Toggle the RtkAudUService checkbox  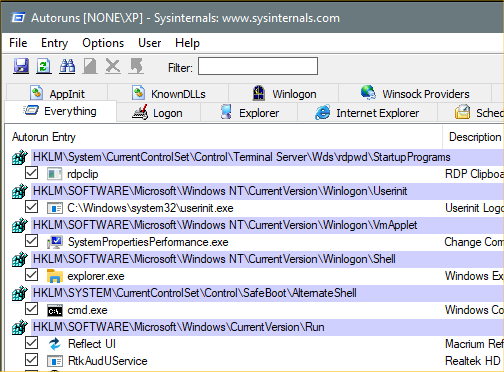coord(31,360)
